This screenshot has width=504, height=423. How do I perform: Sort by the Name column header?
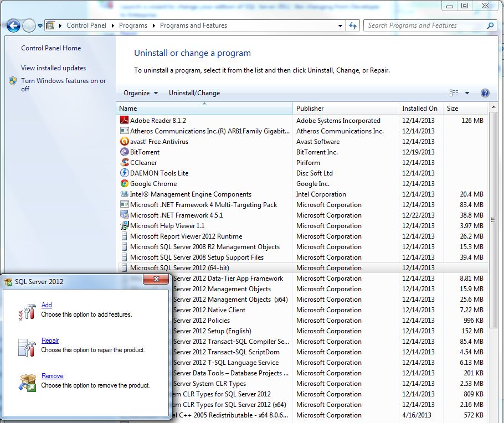[x=204, y=109]
